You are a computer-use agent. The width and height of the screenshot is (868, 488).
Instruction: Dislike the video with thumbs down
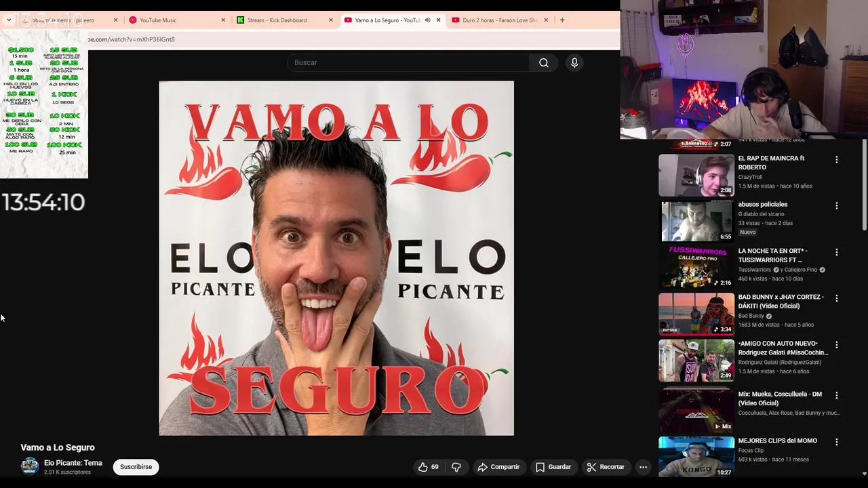456,467
